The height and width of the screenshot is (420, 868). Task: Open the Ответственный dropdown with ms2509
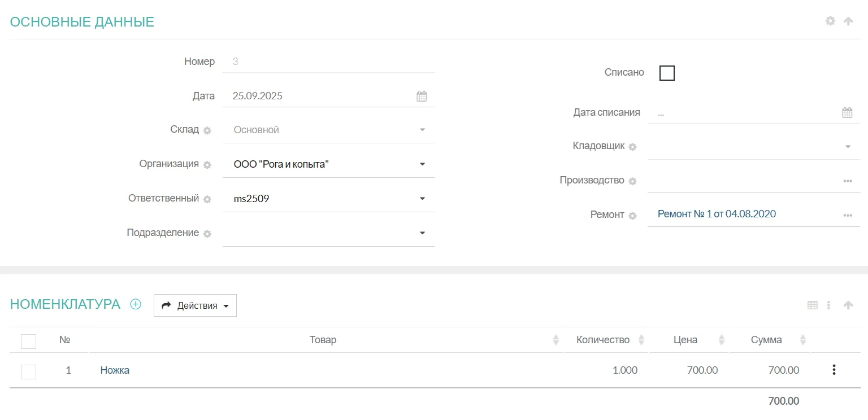point(422,199)
